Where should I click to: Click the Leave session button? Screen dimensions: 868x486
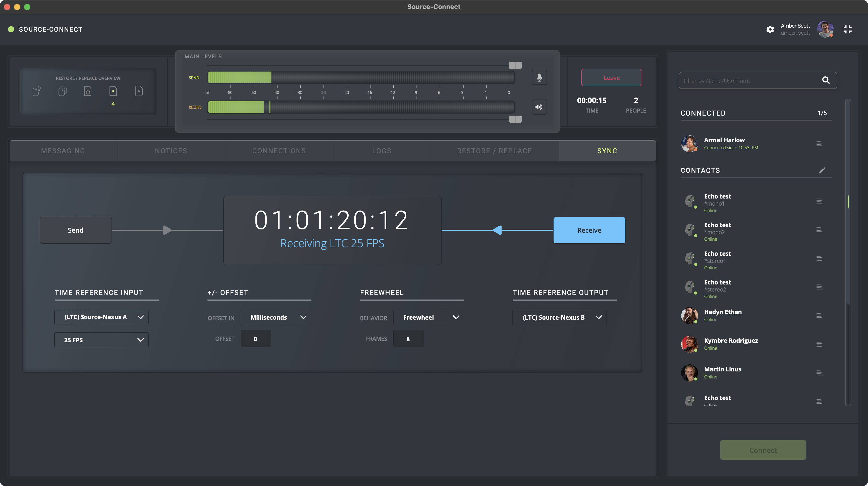(x=611, y=78)
